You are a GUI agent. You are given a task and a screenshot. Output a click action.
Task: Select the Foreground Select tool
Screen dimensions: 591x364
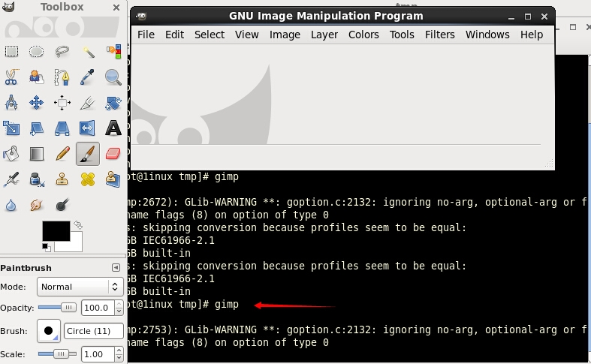(37, 77)
